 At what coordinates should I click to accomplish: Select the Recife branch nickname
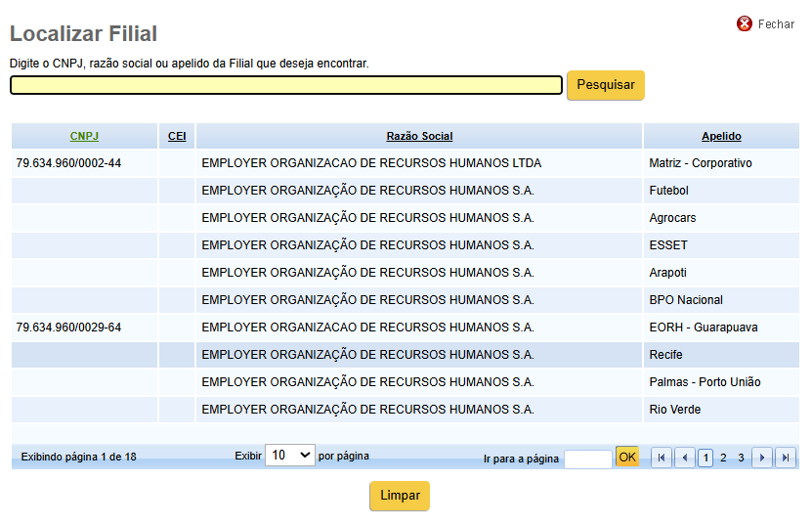[665, 355]
